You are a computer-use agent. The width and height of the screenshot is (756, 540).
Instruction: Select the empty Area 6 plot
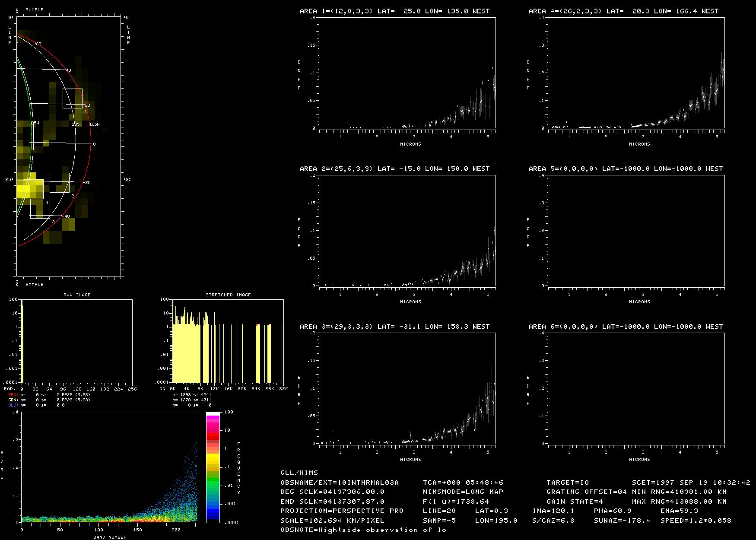636,388
